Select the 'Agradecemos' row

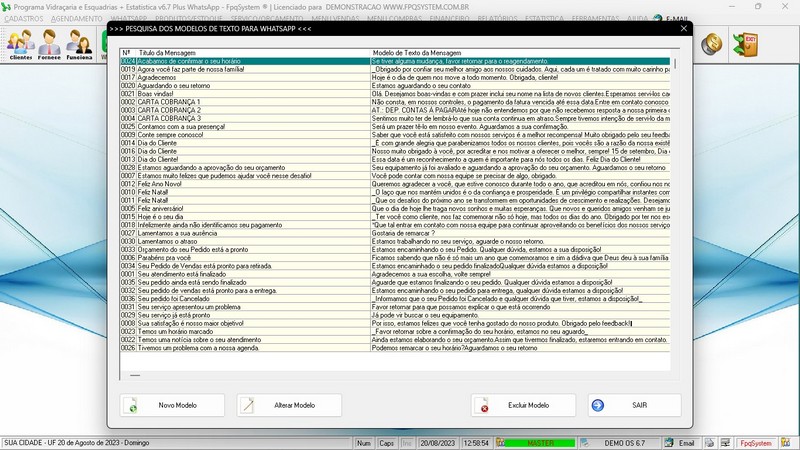pyautogui.click(x=395, y=78)
